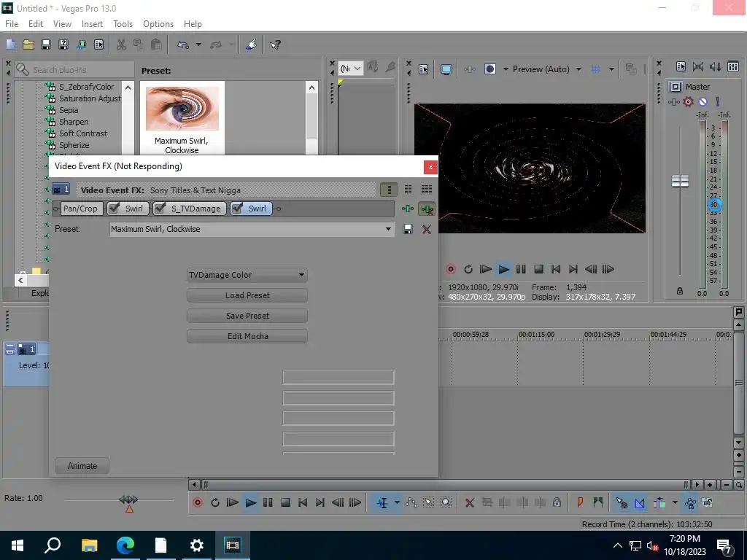747x560 pixels.
Task: Uncheck the Swirl plug-in next to Pan/Crop
Action: pos(115,209)
